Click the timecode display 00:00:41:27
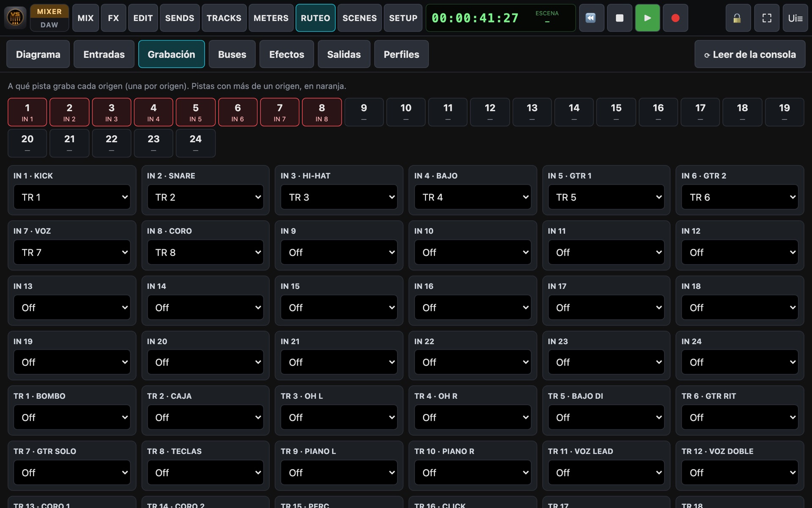 click(x=475, y=18)
